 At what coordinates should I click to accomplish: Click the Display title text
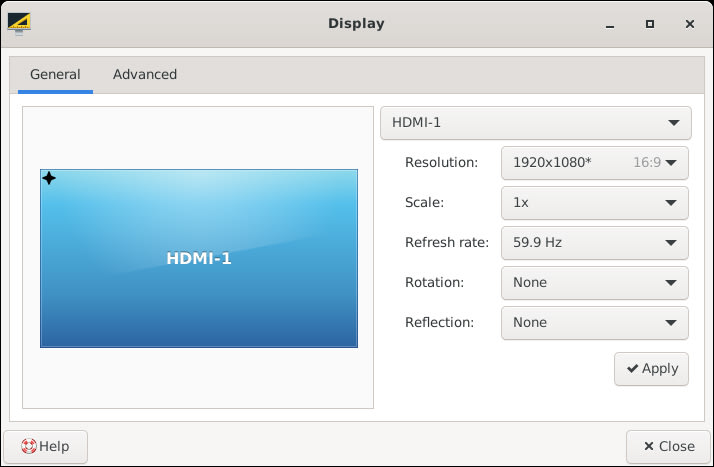(x=356, y=24)
